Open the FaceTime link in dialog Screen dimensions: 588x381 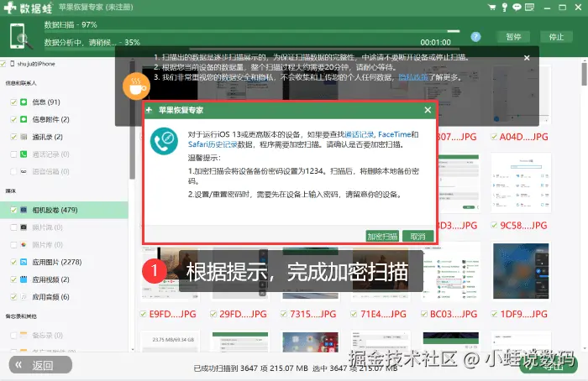[395, 134]
